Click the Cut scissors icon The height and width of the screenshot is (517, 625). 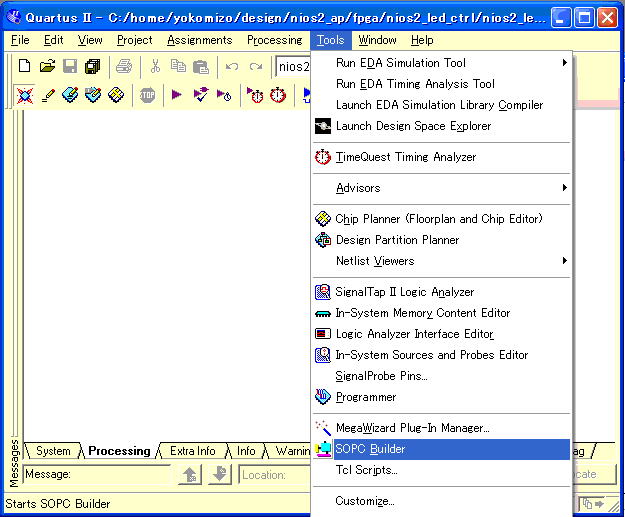tap(155, 66)
